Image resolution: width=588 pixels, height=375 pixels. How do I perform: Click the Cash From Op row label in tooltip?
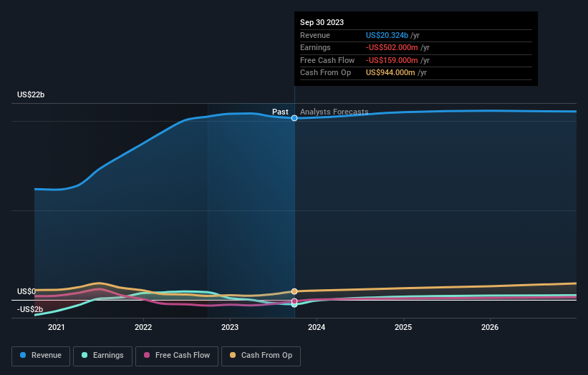click(325, 73)
